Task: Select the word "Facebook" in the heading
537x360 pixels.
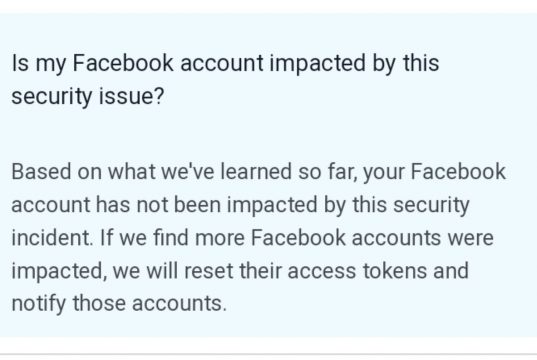Action: [123, 63]
